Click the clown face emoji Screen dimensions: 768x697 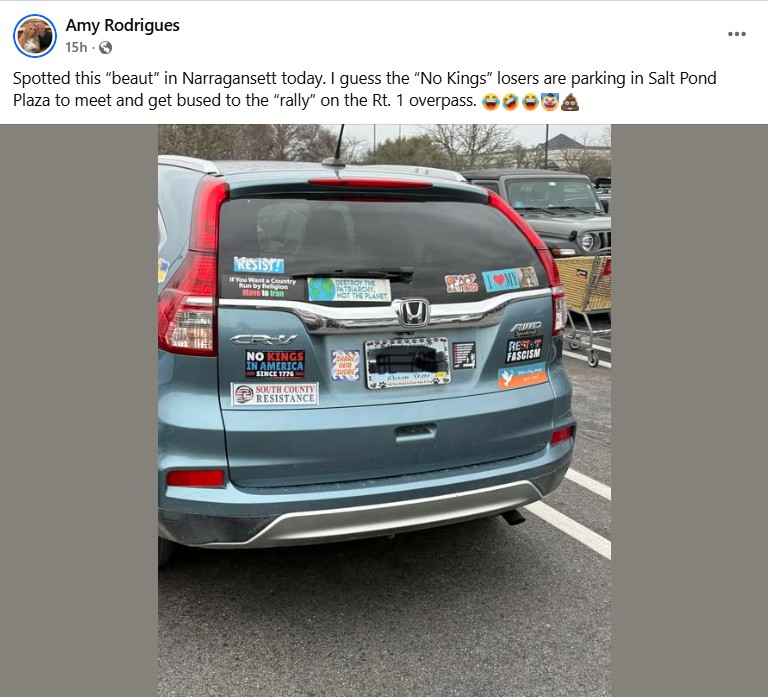(x=550, y=102)
